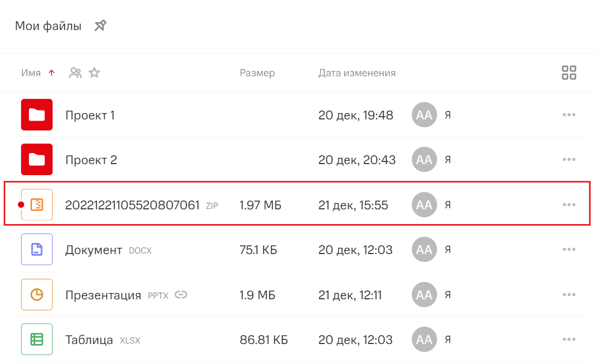
Task: Sort files by Дата изменения column
Action: pyautogui.click(x=357, y=73)
